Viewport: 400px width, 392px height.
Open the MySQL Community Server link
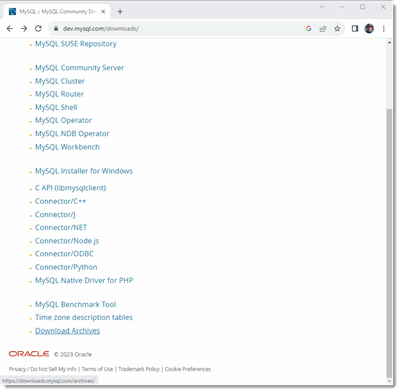pyautogui.click(x=80, y=68)
